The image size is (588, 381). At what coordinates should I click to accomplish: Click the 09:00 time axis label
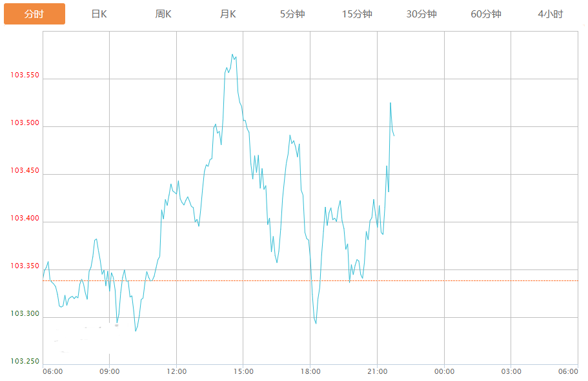click(110, 372)
